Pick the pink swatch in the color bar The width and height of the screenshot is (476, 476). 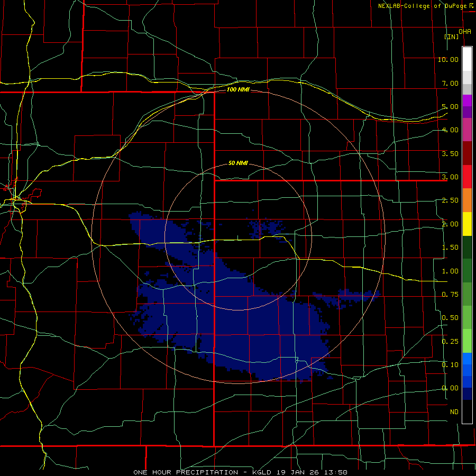click(467, 130)
